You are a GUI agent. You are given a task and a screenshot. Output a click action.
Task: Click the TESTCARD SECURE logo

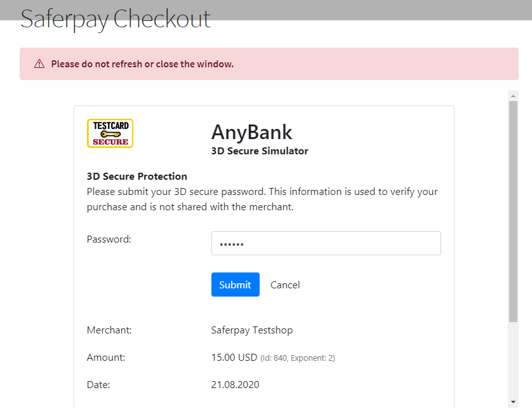(110, 133)
